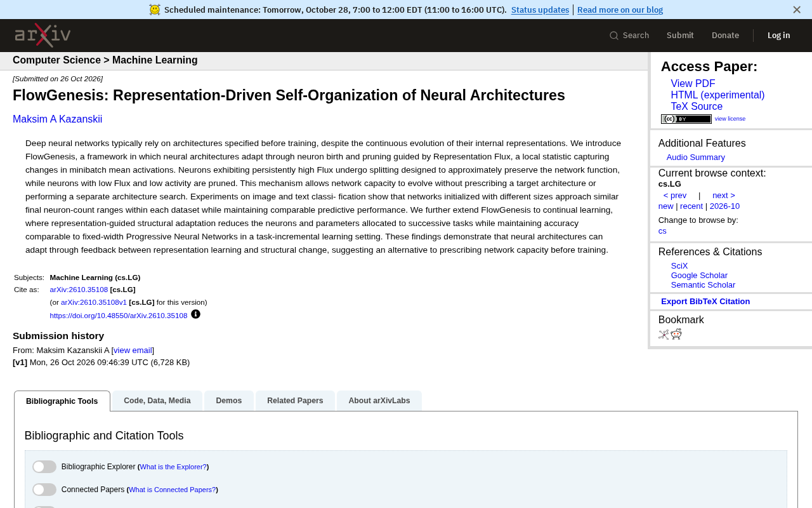Toggle the Bibliographic Explorer switch
The width and height of the screenshot is (812, 508).
pyautogui.click(x=44, y=467)
